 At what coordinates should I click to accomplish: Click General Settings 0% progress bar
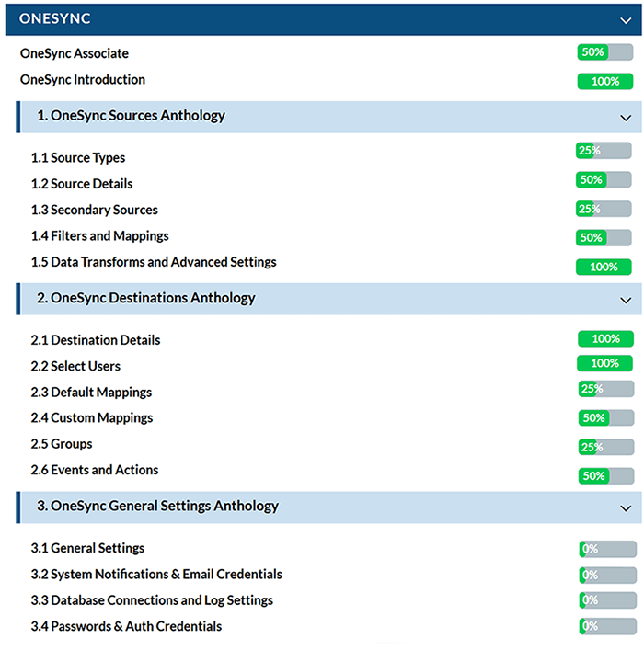607,549
